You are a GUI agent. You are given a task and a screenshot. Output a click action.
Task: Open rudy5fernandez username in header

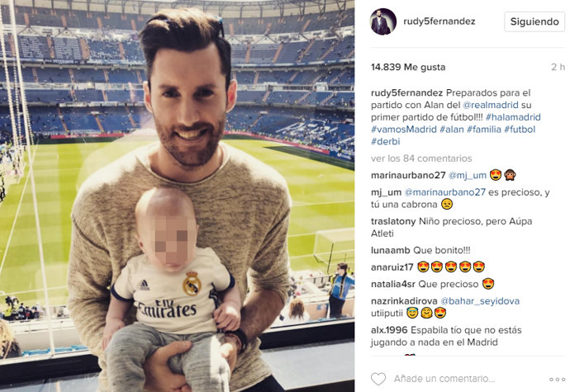pos(439,21)
